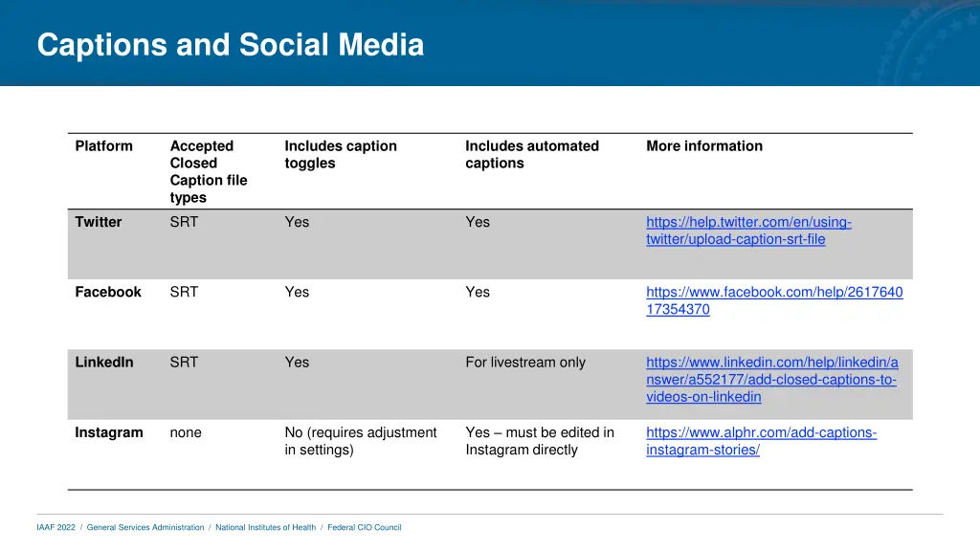Viewport: 980px width, 551px height.
Task: Click the 'LinkedIn' platform cell
Action: click(103, 363)
